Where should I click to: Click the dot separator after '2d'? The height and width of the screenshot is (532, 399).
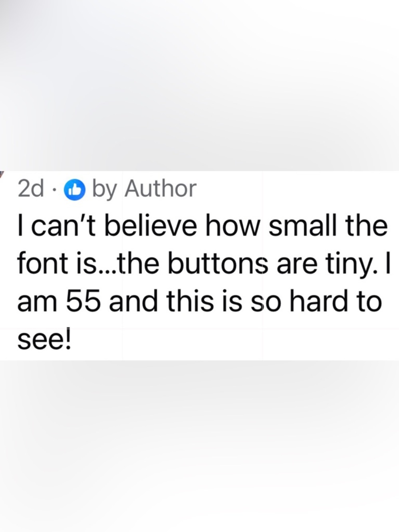coord(55,190)
